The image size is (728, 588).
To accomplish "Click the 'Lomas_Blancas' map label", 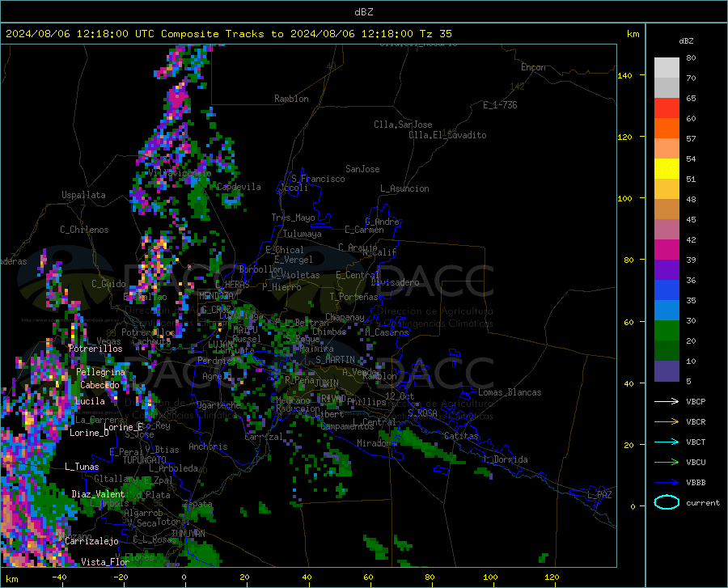I will point(510,392).
